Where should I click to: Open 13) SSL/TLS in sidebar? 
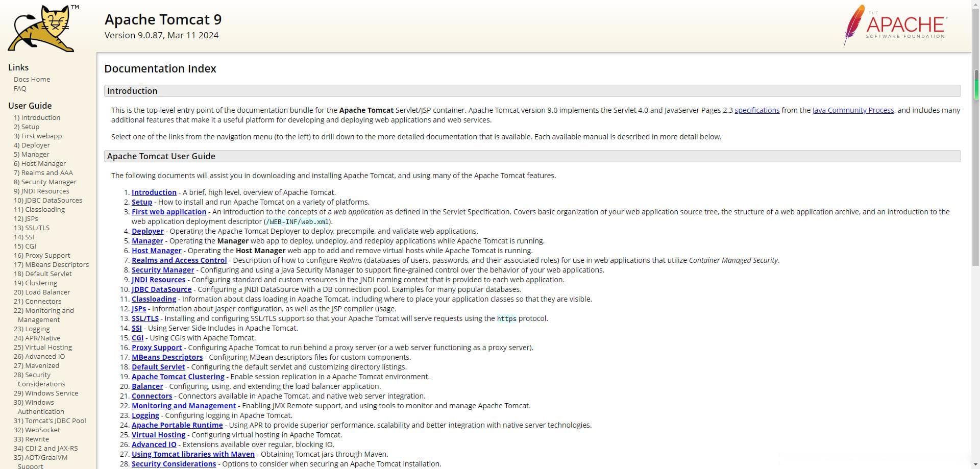(x=32, y=228)
